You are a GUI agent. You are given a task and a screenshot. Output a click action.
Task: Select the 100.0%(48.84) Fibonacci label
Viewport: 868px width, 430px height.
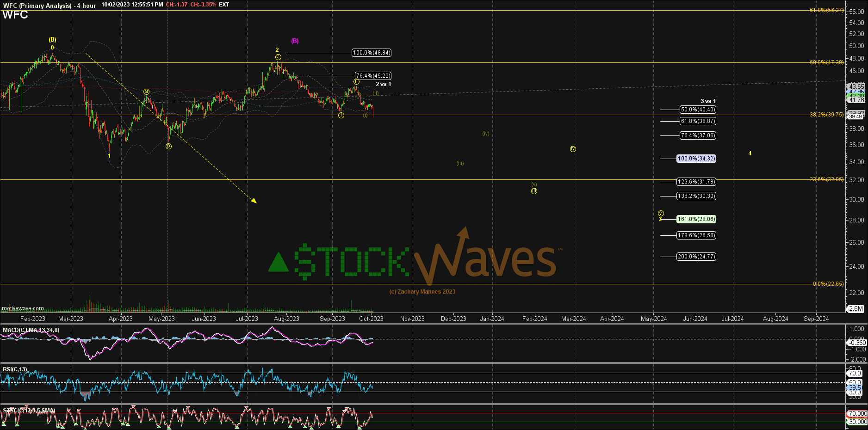(x=372, y=53)
